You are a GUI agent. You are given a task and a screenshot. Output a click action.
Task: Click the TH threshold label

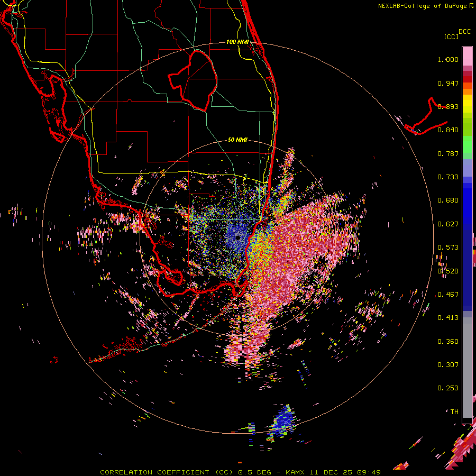454,412
